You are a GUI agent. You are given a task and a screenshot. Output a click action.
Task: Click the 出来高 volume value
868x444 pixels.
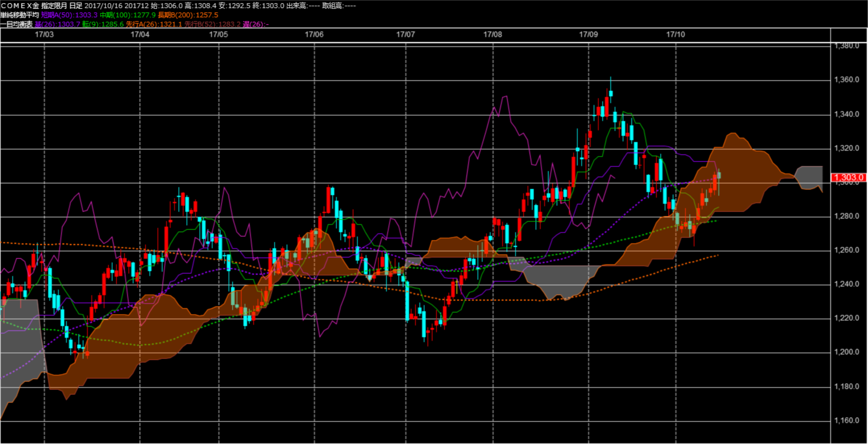click(303, 5)
